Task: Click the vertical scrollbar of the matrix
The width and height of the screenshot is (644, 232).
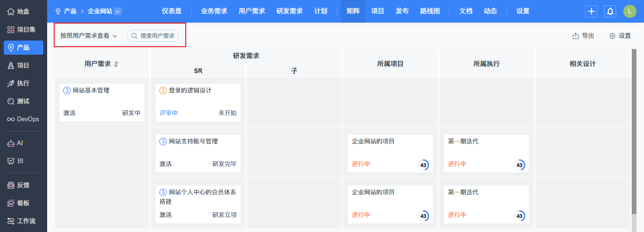Action: tap(634, 132)
